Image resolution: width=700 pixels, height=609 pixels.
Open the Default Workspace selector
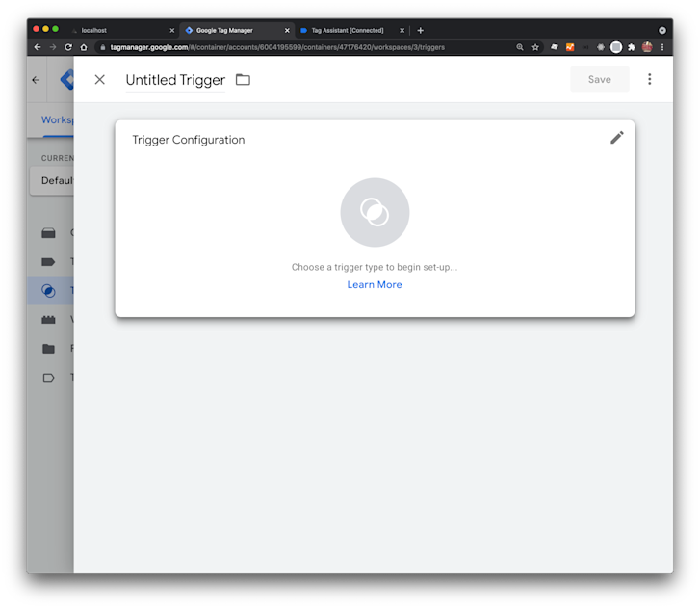[52, 180]
